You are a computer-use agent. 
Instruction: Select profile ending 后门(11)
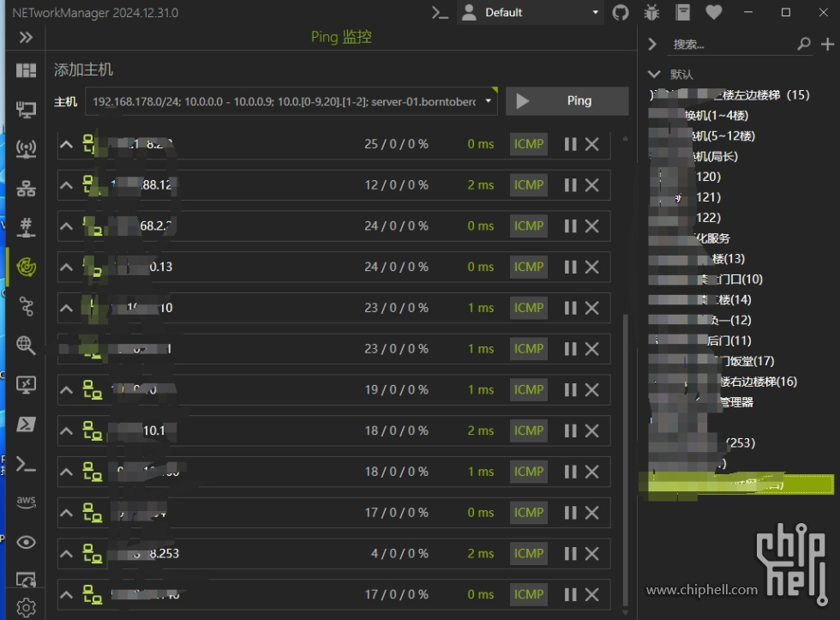click(700, 340)
